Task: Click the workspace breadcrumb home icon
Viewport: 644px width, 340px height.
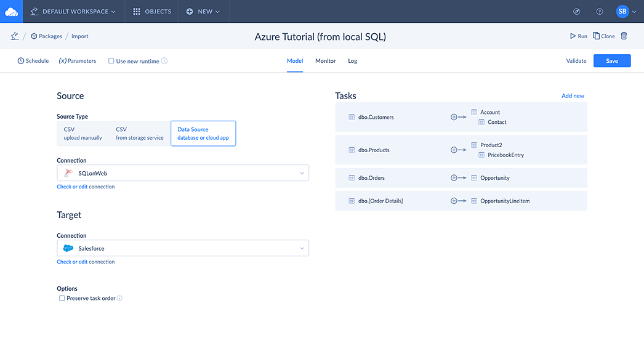Action: 15,36
